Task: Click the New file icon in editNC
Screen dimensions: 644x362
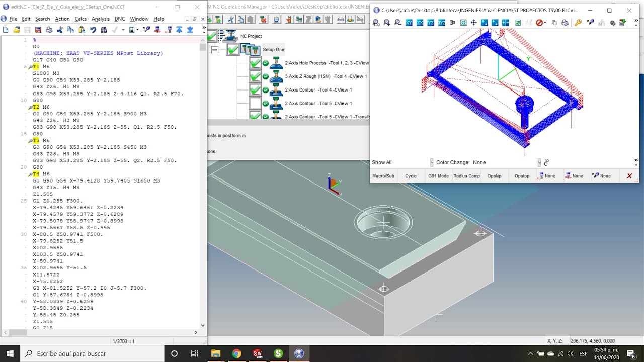Action: [x=6, y=30]
